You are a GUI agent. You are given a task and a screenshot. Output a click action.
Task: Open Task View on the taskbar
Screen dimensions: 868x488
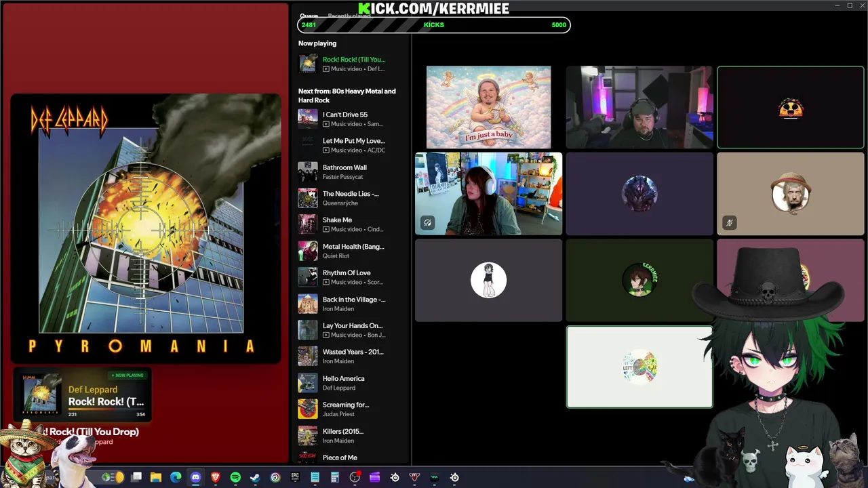(136, 477)
